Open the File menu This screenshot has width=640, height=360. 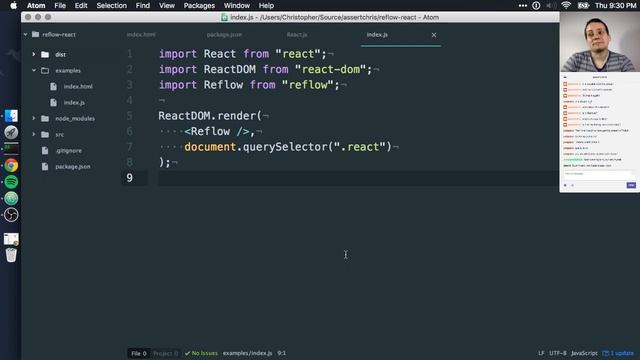click(60, 6)
